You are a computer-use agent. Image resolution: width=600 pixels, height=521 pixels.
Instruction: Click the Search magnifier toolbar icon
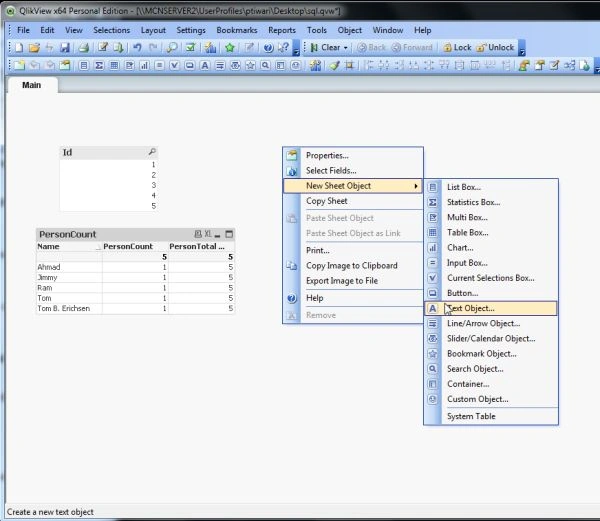coord(172,48)
